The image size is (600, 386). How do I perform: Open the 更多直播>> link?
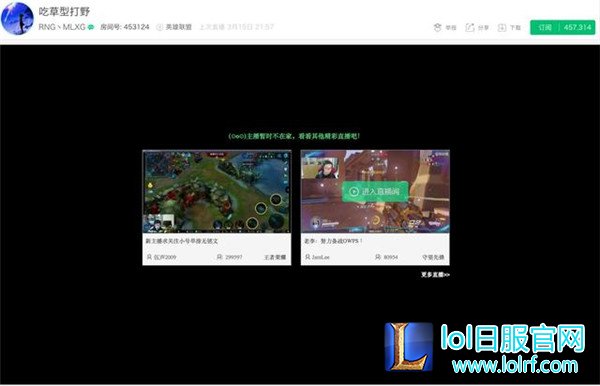435,274
